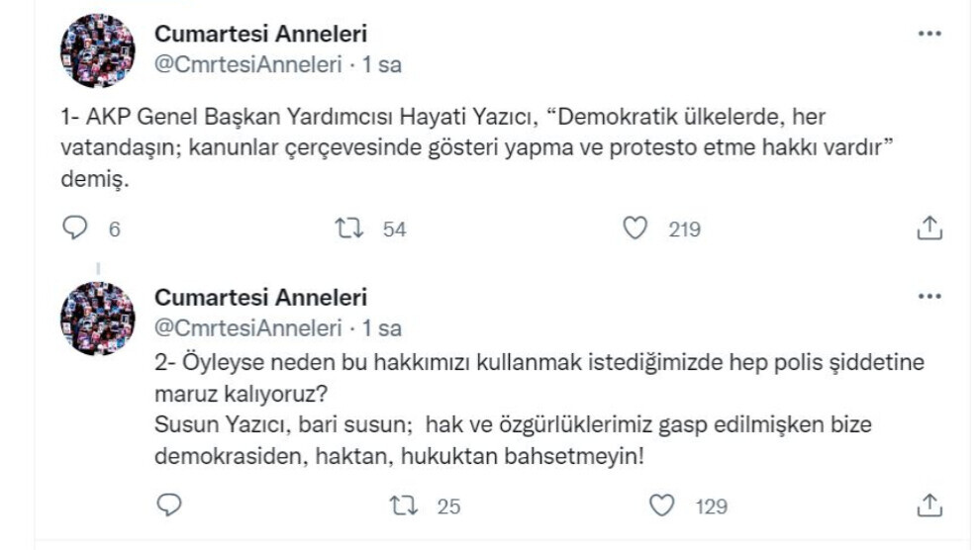
Task: Click @CmrtesiAnneleri handle in the first tweet
Action: [x=246, y=64]
